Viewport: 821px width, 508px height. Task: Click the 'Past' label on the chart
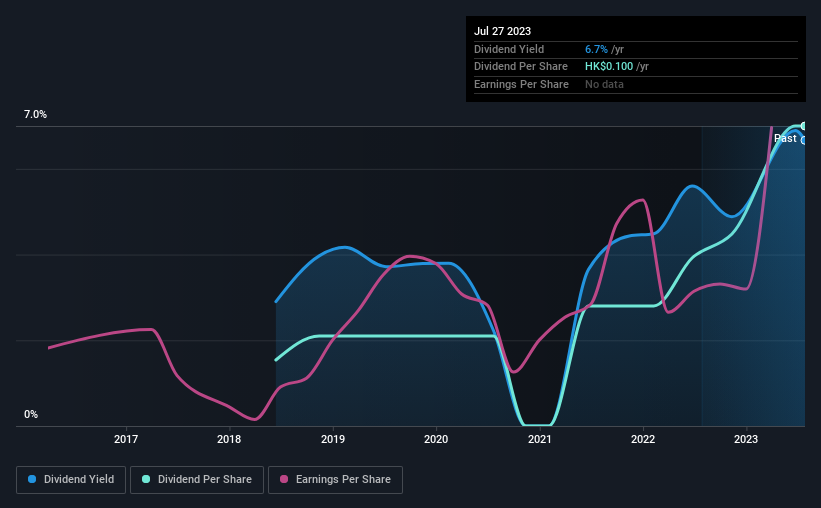coord(785,138)
